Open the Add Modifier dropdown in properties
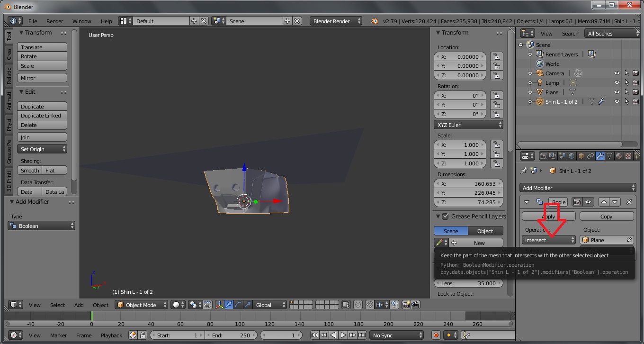The image size is (644, 344). click(x=577, y=188)
